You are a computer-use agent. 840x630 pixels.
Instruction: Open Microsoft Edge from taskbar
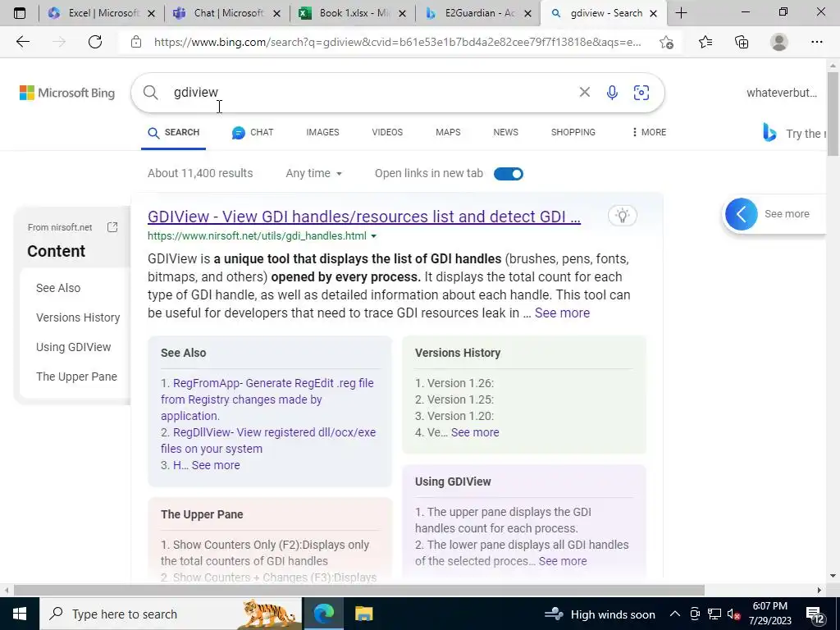[x=323, y=614]
